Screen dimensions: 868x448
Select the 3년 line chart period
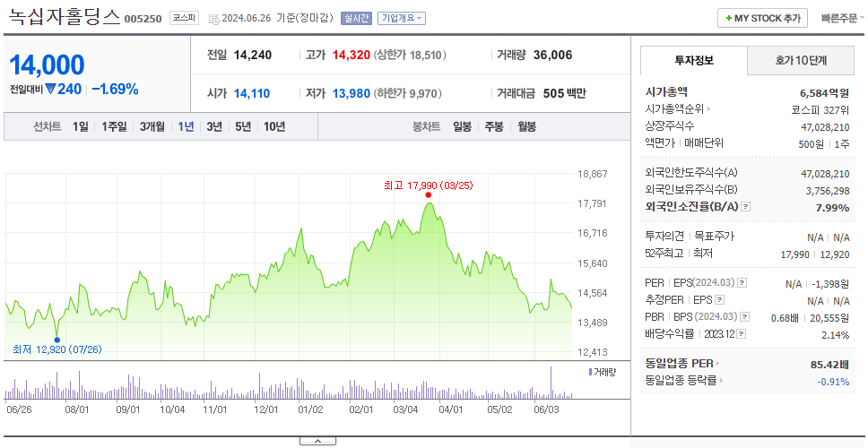(214, 126)
